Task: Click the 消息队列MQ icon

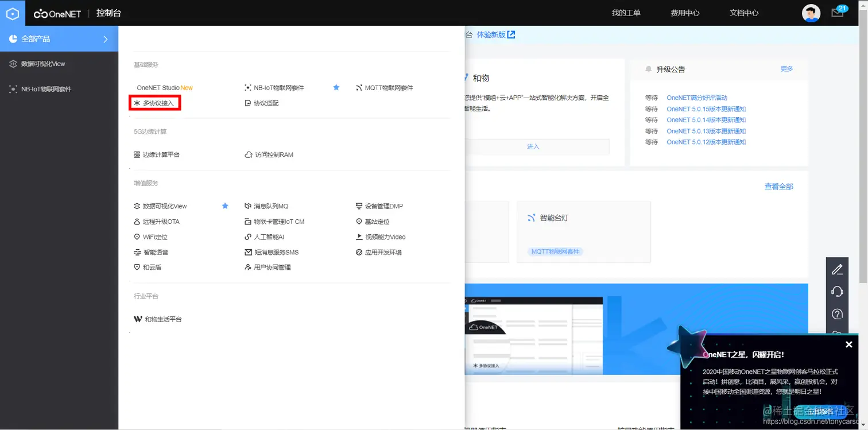Action: click(248, 206)
